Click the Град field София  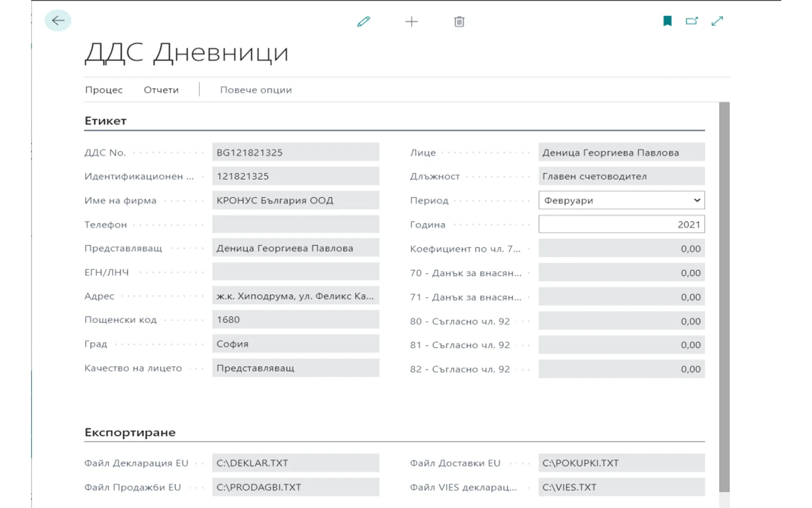click(x=295, y=344)
